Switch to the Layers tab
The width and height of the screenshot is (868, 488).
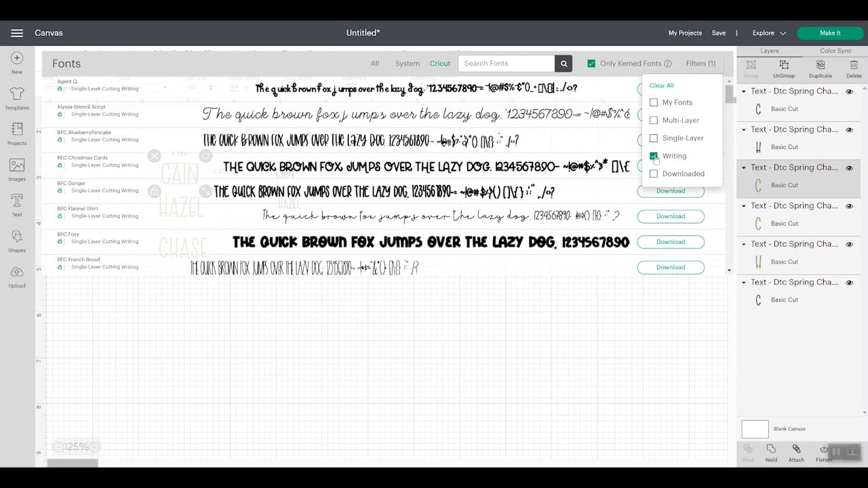(769, 51)
